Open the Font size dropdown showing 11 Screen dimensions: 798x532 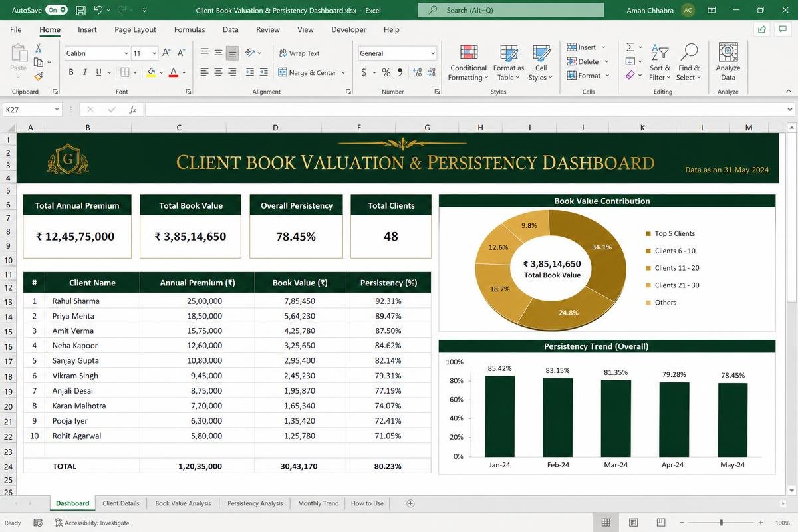(x=144, y=53)
